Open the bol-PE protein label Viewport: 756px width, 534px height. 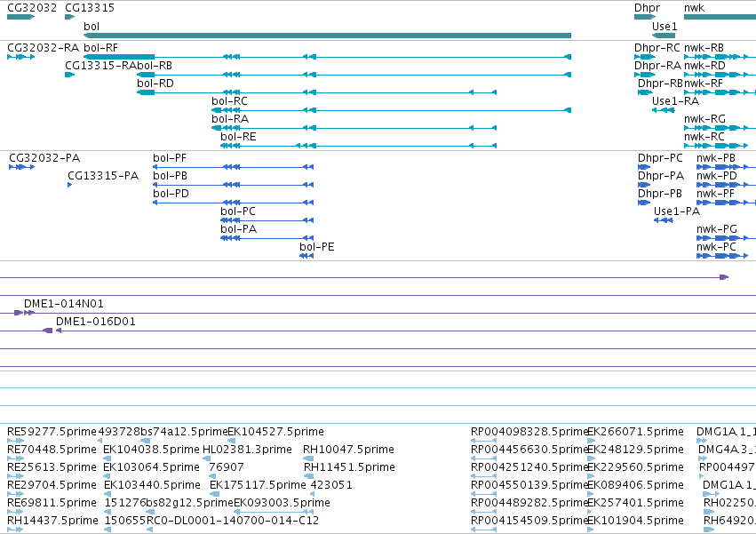tap(317, 247)
